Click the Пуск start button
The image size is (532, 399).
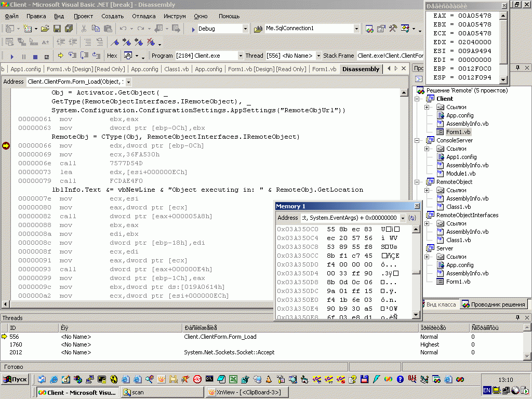coord(16,379)
